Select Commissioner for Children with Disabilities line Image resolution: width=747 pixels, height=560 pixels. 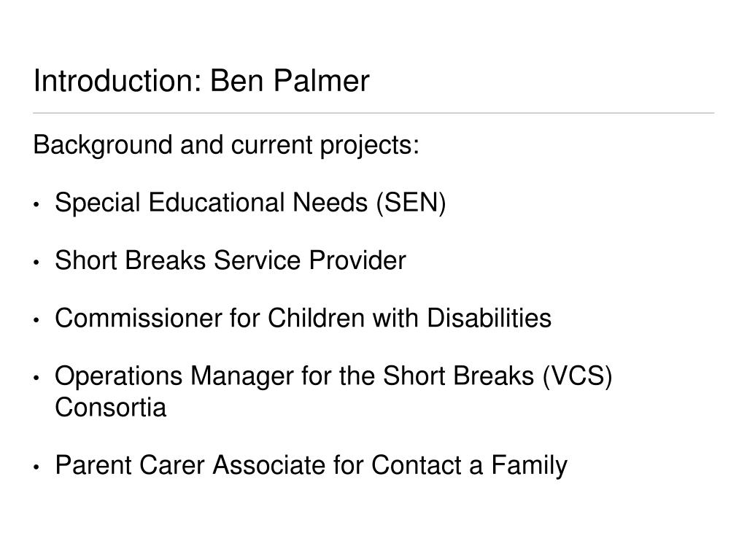point(303,318)
